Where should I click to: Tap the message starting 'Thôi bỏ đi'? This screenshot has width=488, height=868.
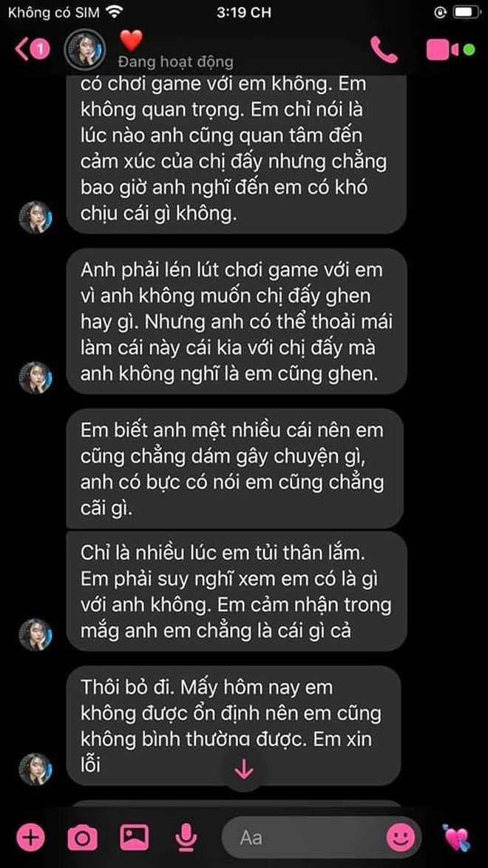(233, 726)
